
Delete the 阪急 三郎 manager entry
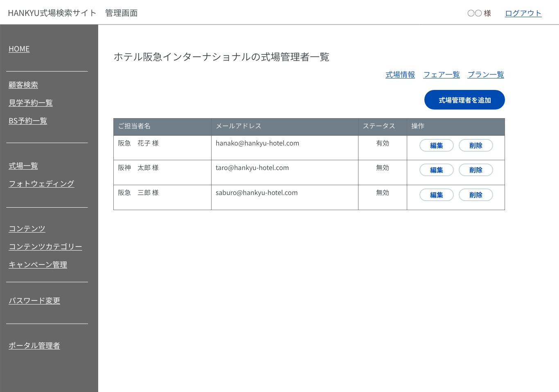[x=476, y=195]
